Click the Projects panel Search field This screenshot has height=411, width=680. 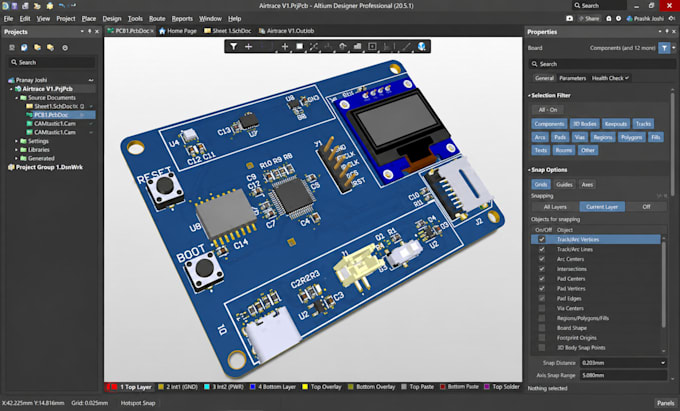(x=51, y=62)
